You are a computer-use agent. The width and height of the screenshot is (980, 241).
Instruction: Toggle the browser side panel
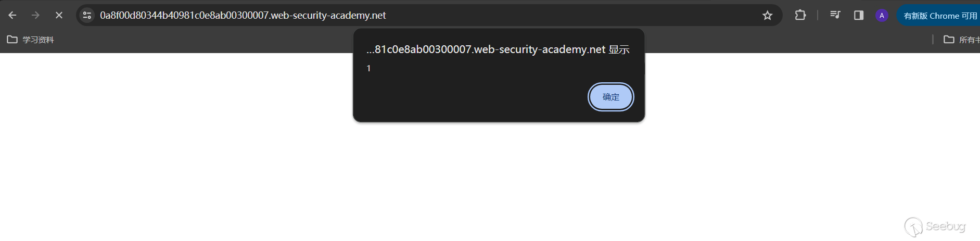[x=859, y=15]
